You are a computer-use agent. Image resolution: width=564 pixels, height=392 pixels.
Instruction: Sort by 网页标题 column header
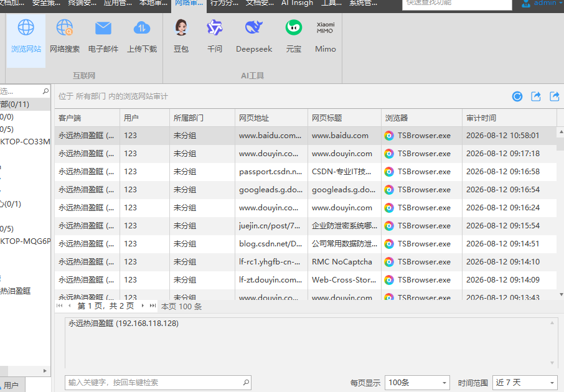click(344, 118)
